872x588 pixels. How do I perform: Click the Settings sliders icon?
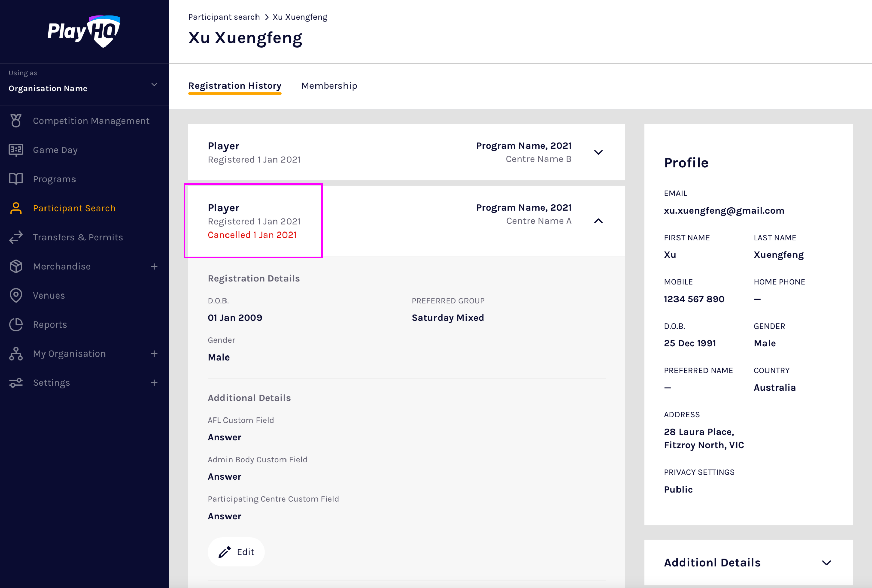(16, 383)
